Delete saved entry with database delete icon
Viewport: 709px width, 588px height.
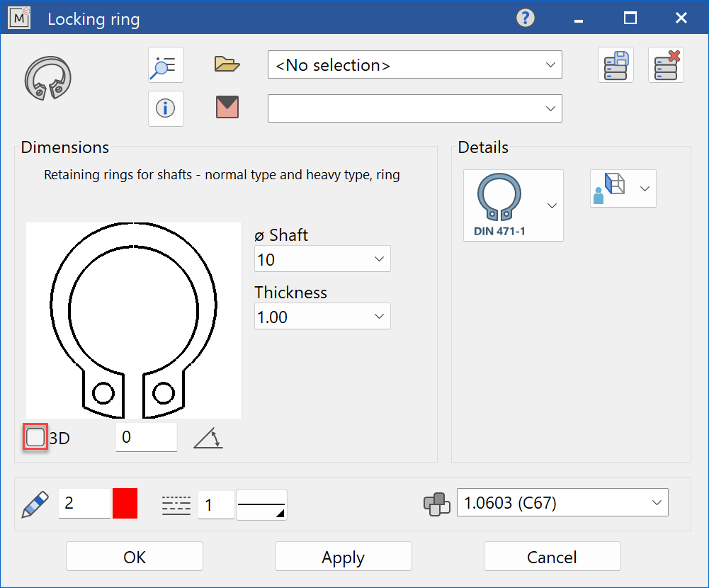(666, 65)
